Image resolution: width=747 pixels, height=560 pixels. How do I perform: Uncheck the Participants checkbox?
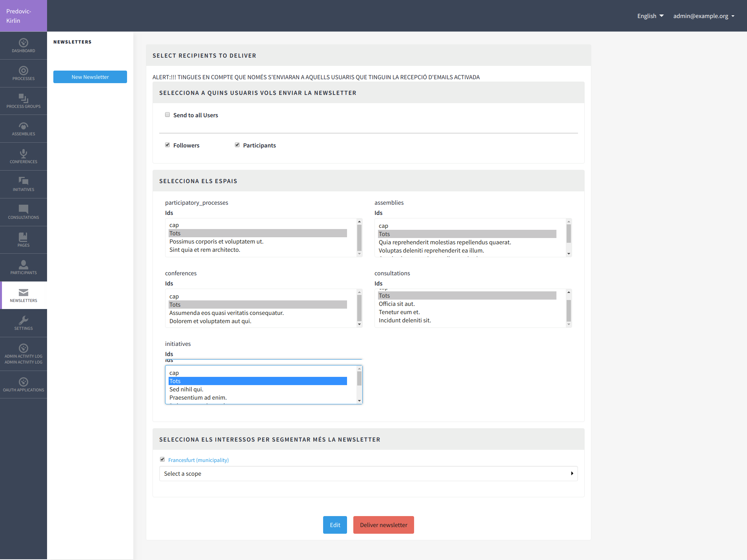point(237,145)
